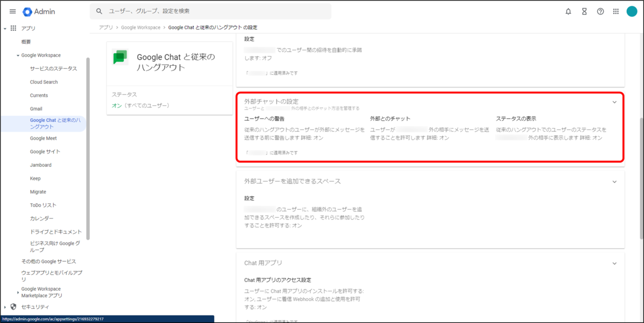Open Google Meet settings
Viewport: 644px width, 323px height.
tap(43, 138)
